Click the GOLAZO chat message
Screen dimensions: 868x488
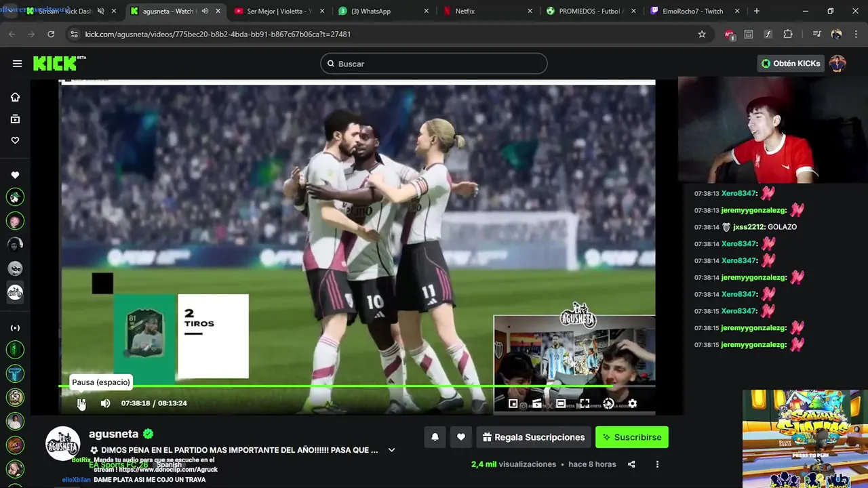(783, 227)
